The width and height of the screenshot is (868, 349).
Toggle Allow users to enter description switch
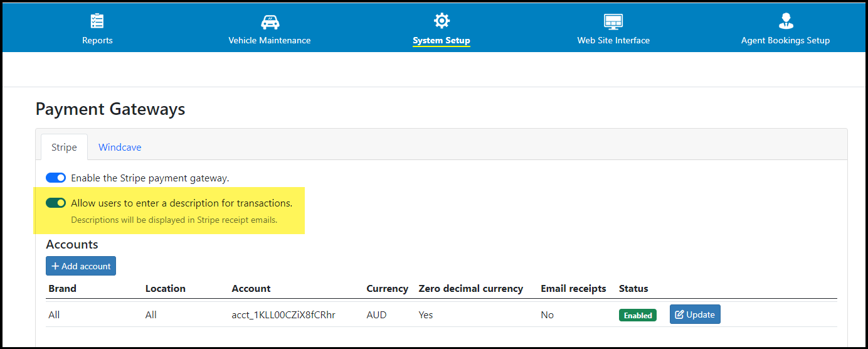[56, 203]
